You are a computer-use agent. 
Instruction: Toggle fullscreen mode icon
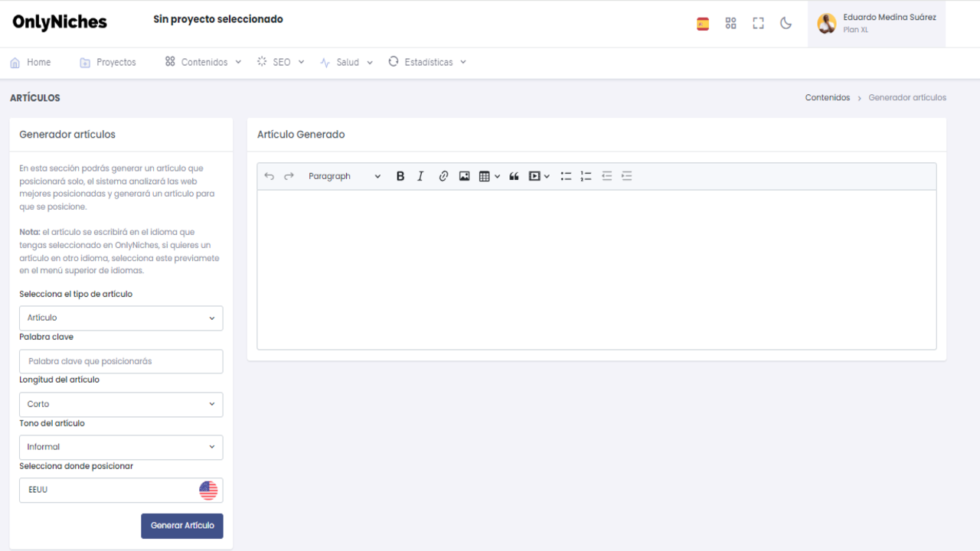pyautogui.click(x=758, y=24)
